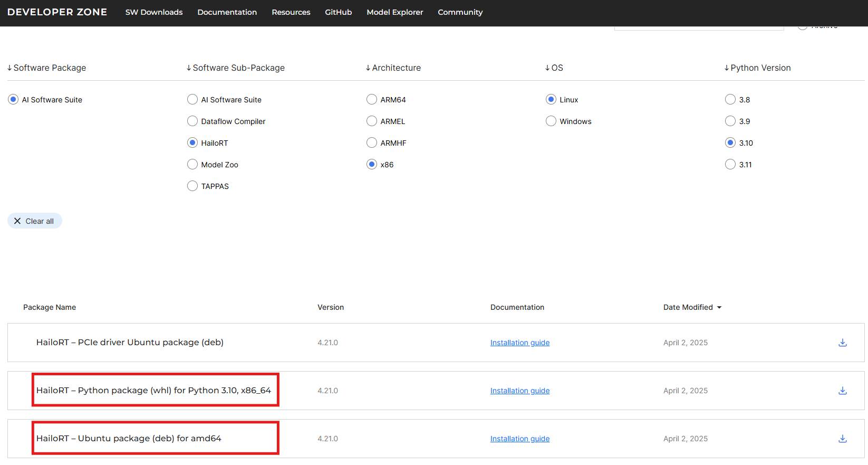Image resolution: width=868 pixels, height=465 pixels.
Task: Download the HailoRT PCIe driver Ubuntu package
Action: [843, 343]
